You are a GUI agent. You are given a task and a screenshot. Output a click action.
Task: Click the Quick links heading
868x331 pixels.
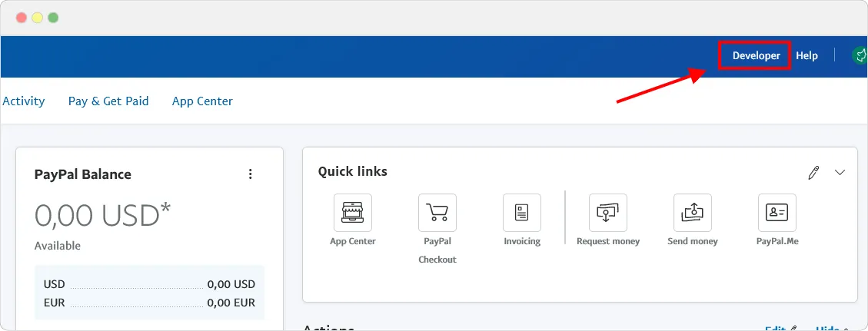pyautogui.click(x=353, y=172)
